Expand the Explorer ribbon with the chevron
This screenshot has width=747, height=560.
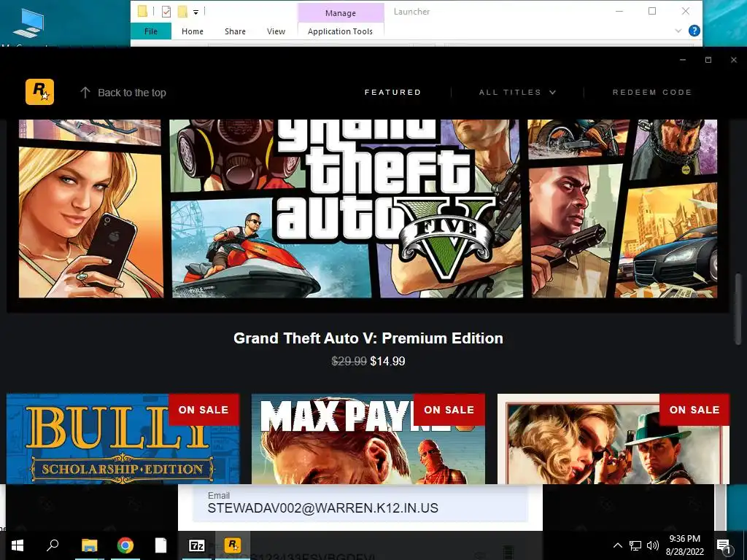(x=678, y=31)
